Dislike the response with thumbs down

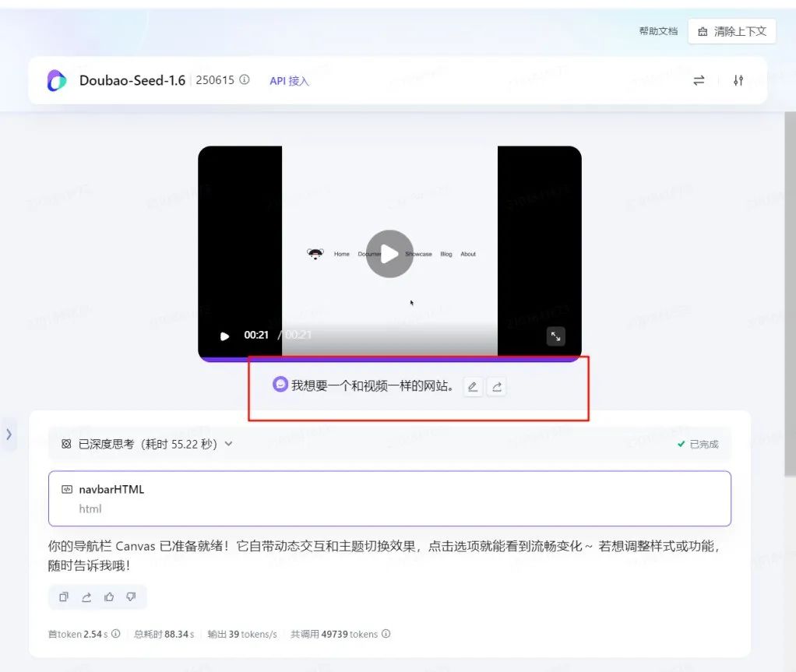(x=131, y=597)
